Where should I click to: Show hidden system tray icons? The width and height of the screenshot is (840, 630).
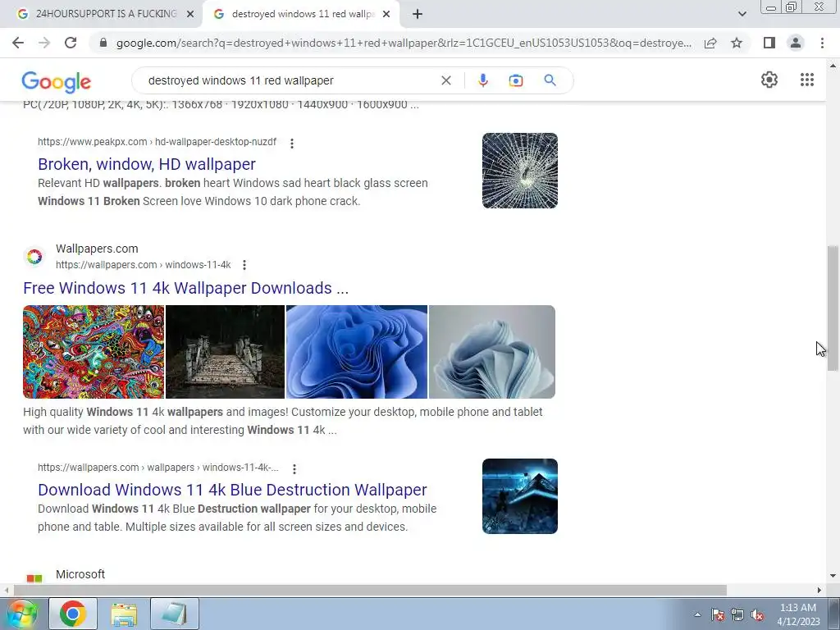[697, 614]
